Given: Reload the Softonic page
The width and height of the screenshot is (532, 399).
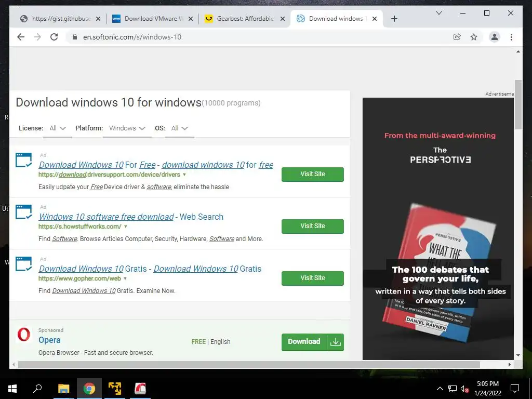Looking at the screenshot, I should pos(54,37).
